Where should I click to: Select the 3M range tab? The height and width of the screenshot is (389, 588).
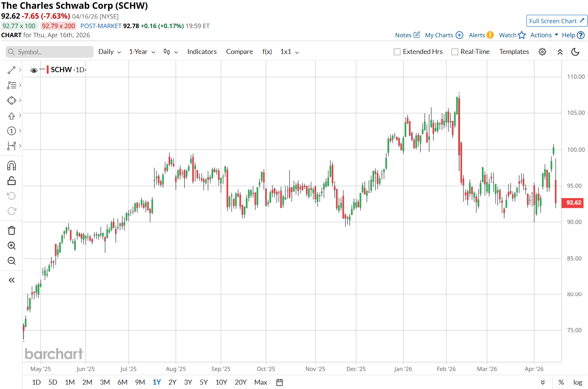tap(105, 382)
